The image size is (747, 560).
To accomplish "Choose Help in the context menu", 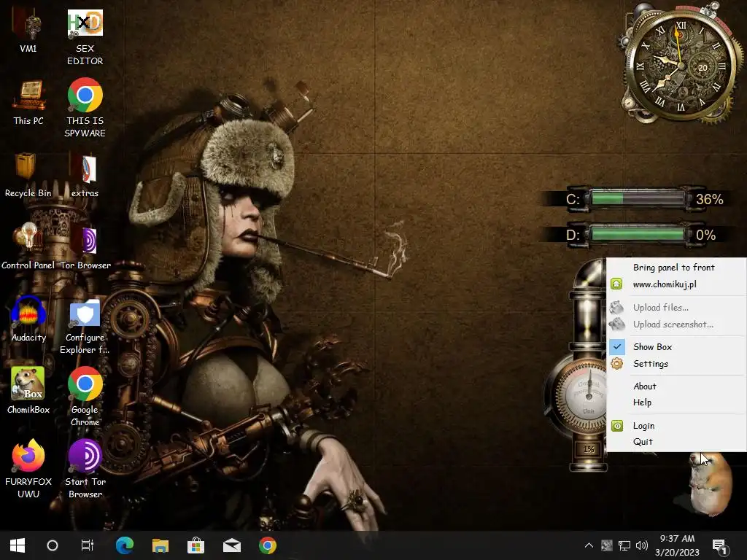I will coord(676,402).
